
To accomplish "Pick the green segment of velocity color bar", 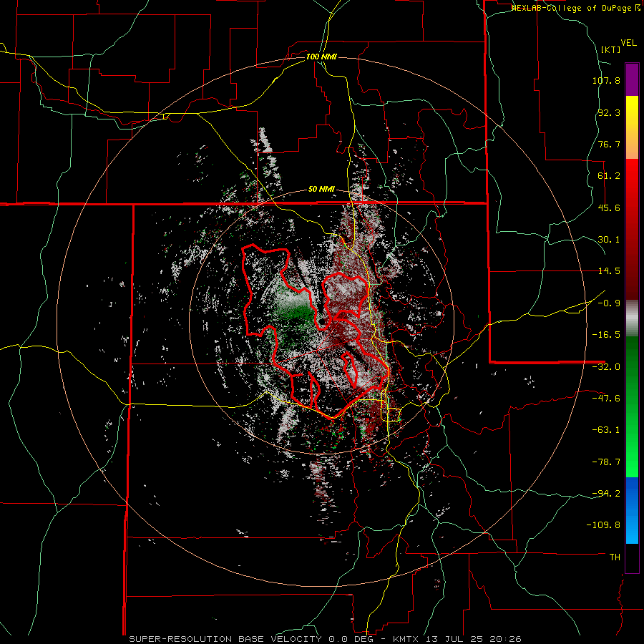I will click(632, 406).
